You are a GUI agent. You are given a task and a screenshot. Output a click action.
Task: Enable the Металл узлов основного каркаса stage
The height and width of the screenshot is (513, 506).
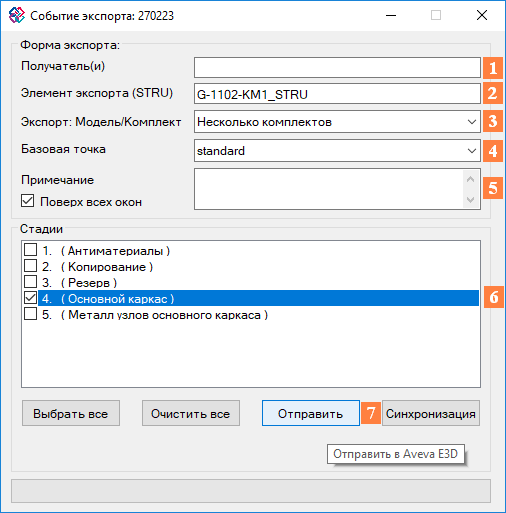point(30,314)
